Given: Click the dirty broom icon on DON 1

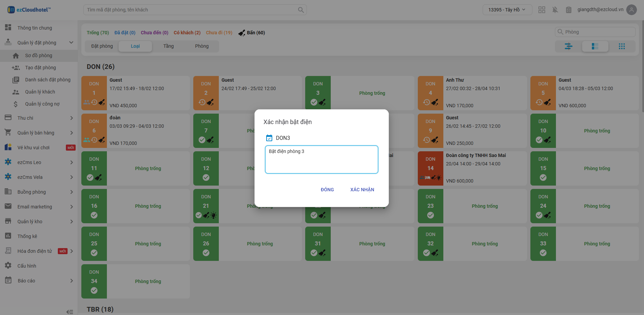Looking at the screenshot, I should 102,102.
